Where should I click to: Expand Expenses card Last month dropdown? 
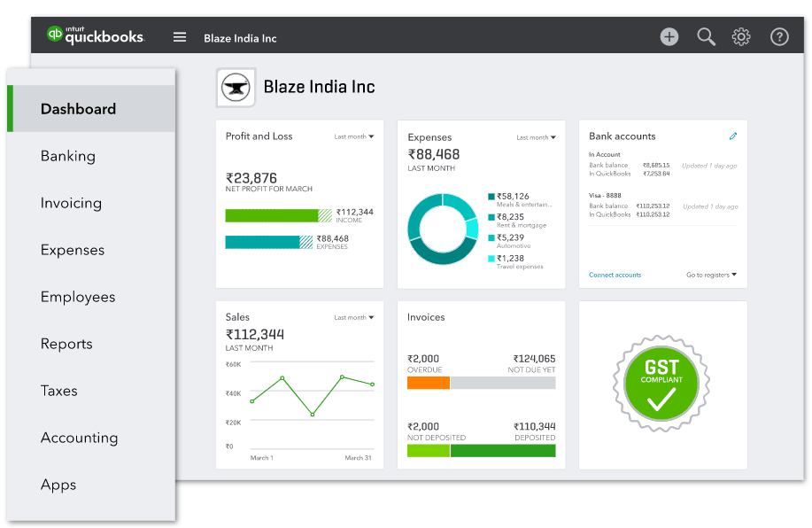tap(536, 137)
